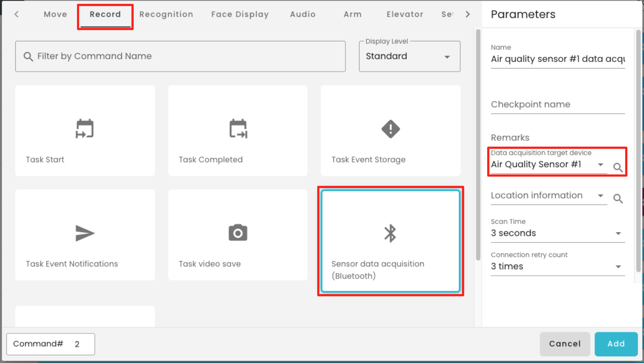Select the Arm tab
The height and width of the screenshot is (363, 644).
click(x=352, y=14)
